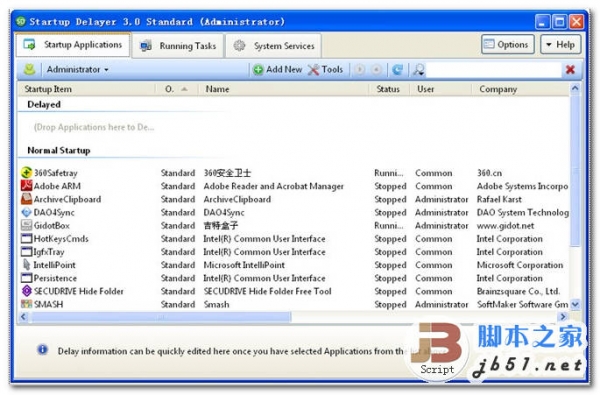This screenshot has width=600, height=395.
Task: Click 'Brainzsquare Co., Ltd.' company cell
Action: point(518,291)
